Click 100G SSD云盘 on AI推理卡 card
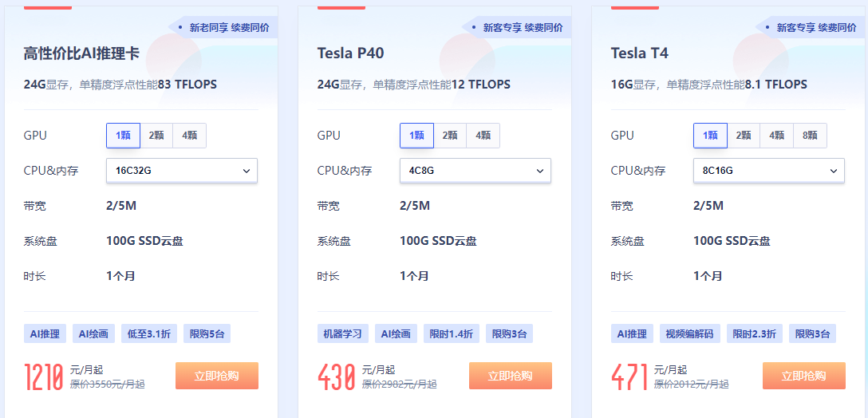 (x=145, y=241)
